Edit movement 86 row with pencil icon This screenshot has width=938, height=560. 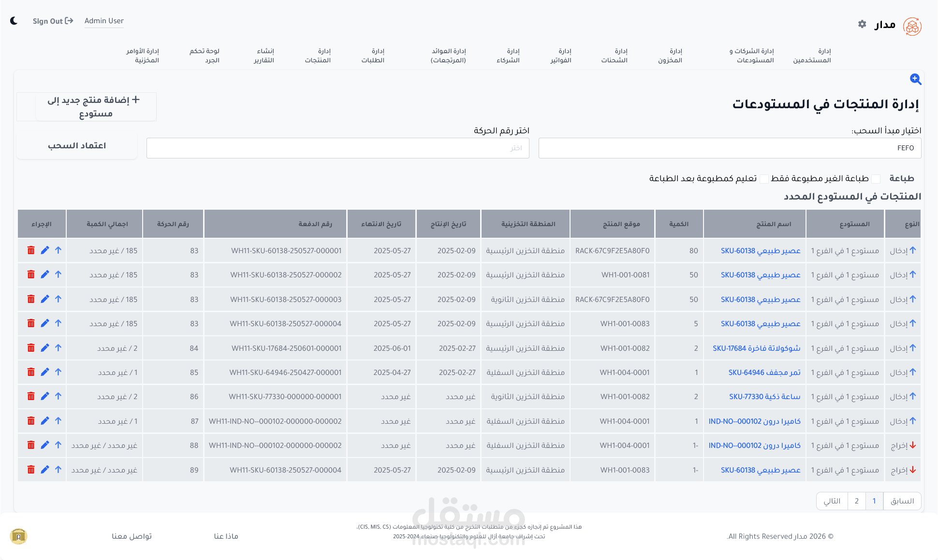[x=45, y=396]
